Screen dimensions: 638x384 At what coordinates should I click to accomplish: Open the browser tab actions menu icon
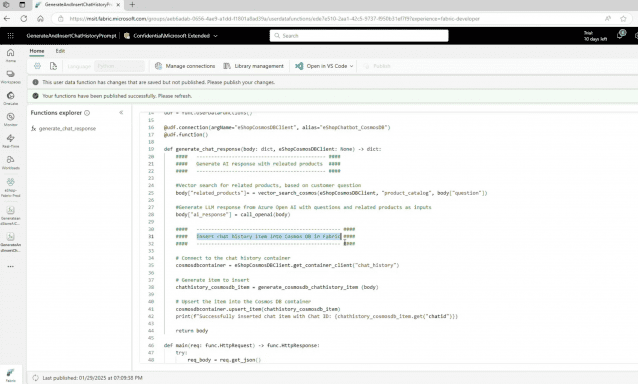click(x=22, y=5)
